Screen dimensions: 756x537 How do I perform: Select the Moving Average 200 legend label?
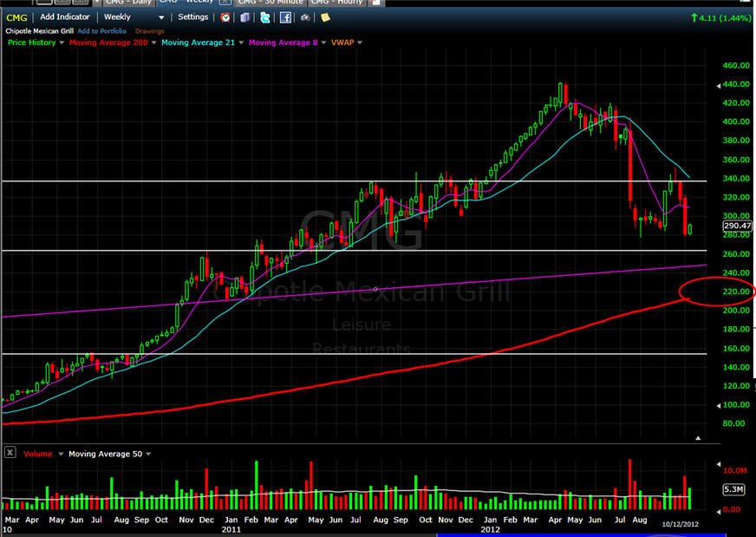(108, 43)
